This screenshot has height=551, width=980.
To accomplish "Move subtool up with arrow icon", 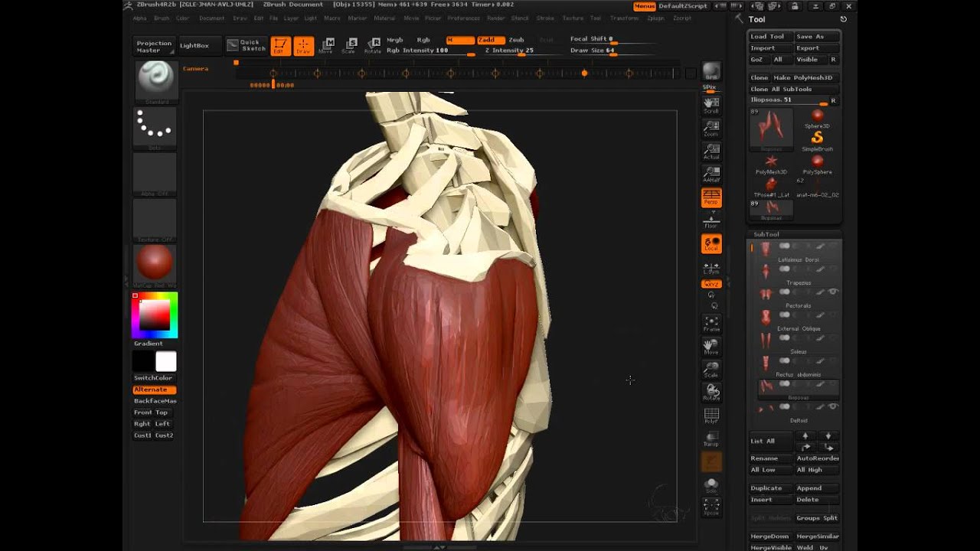I will click(x=805, y=436).
